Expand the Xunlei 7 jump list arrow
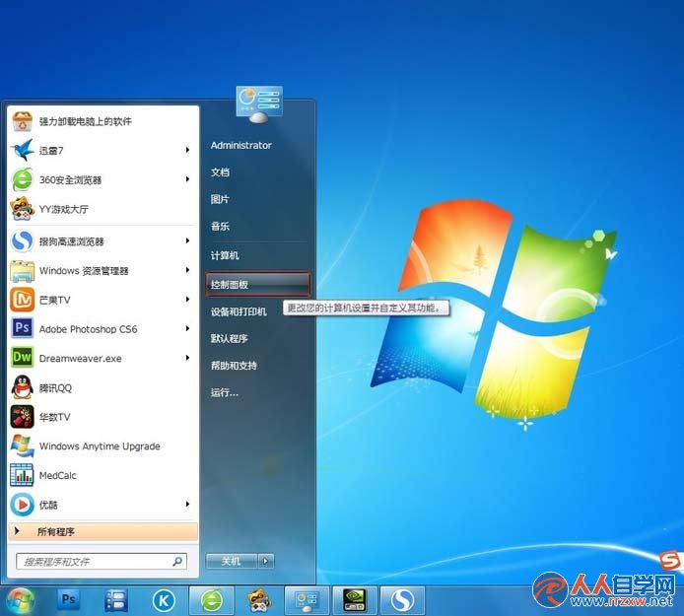 pos(187,150)
